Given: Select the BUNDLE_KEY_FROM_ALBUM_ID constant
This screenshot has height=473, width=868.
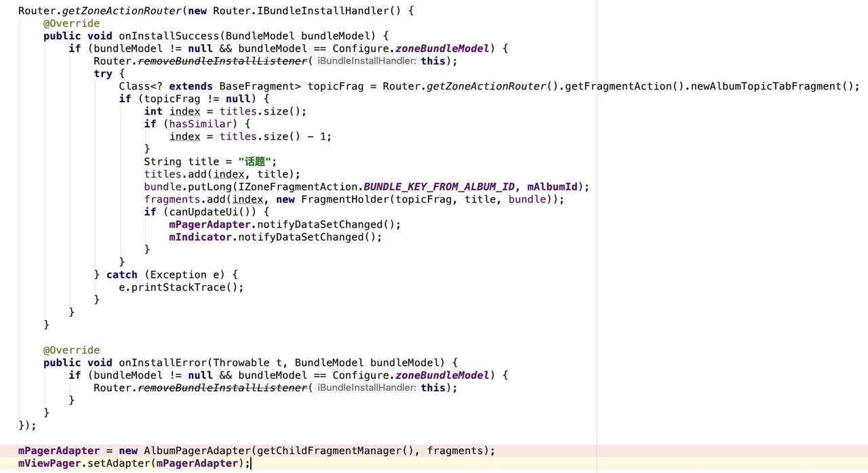Looking at the screenshot, I should tap(439, 186).
